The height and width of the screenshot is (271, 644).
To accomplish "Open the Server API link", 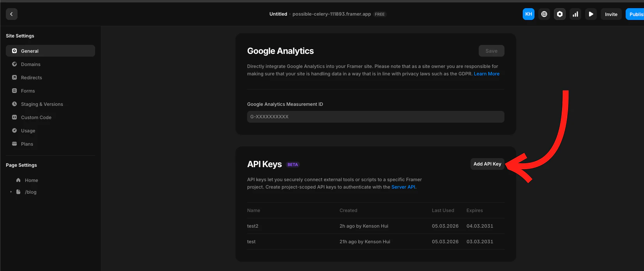I will pos(403,187).
